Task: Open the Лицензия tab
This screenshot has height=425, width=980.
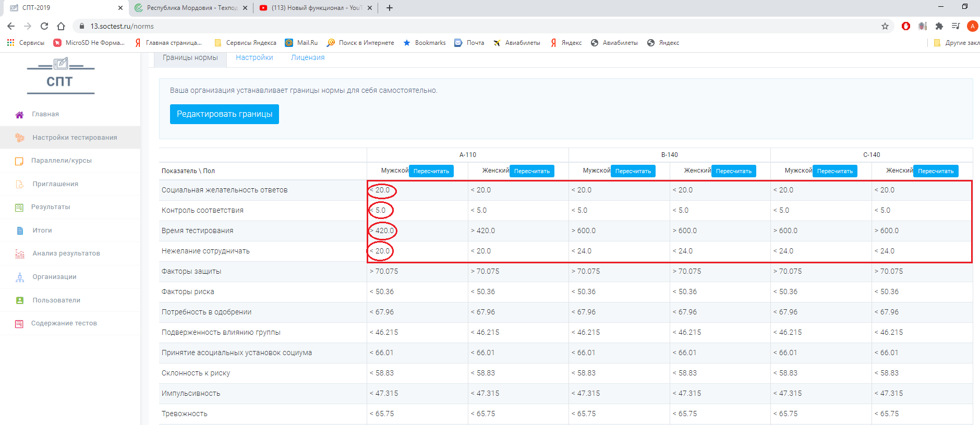Action: click(308, 58)
